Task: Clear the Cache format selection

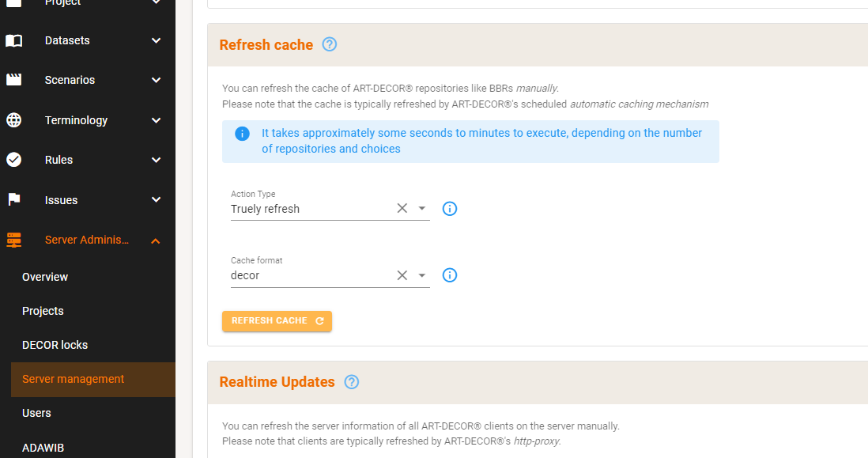Action: click(x=402, y=275)
